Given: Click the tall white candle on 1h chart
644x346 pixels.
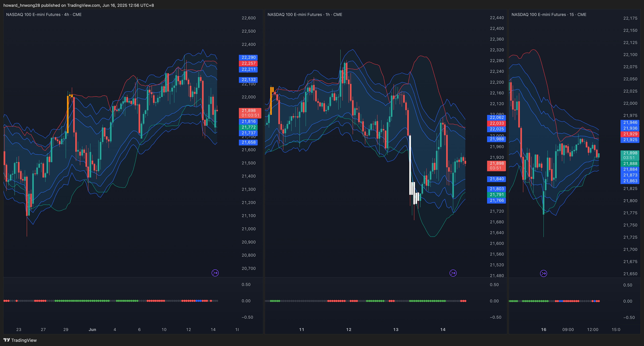Looking at the screenshot, I should click(410, 165).
